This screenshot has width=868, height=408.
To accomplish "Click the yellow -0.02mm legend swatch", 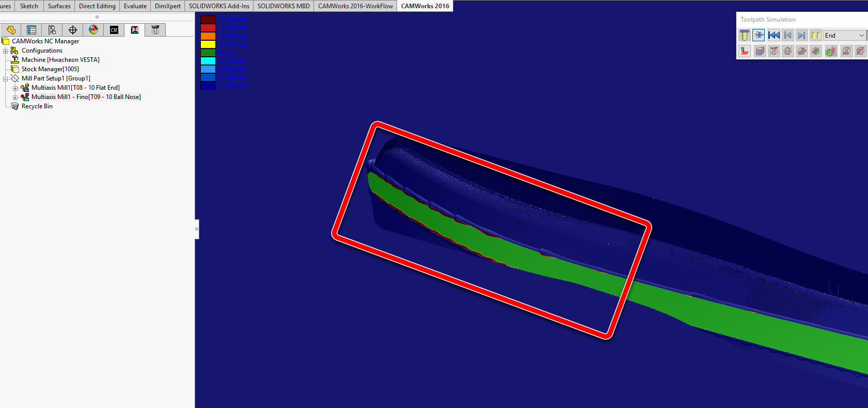I will [x=208, y=44].
